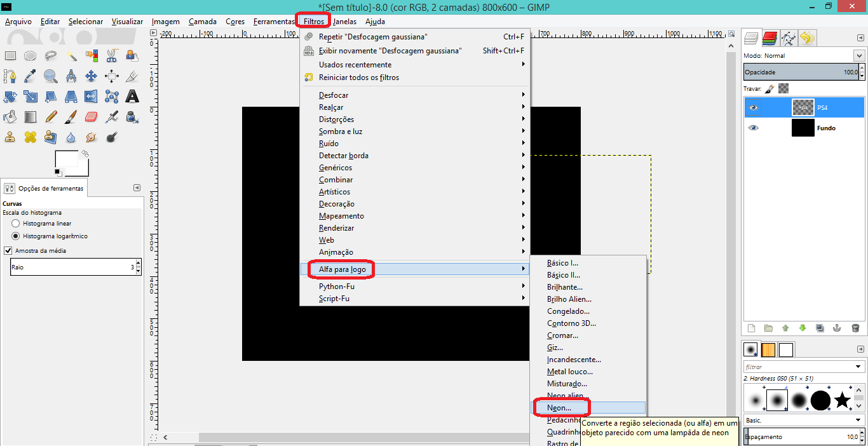This screenshot has width=868, height=446.
Task: Toggle visibility of the Fundo layer
Action: (x=754, y=128)
